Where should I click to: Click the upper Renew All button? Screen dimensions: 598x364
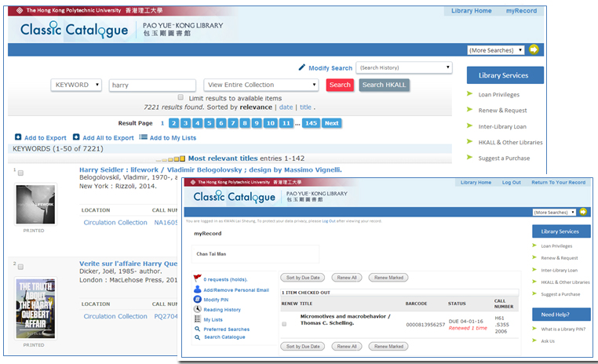[347, 278]
